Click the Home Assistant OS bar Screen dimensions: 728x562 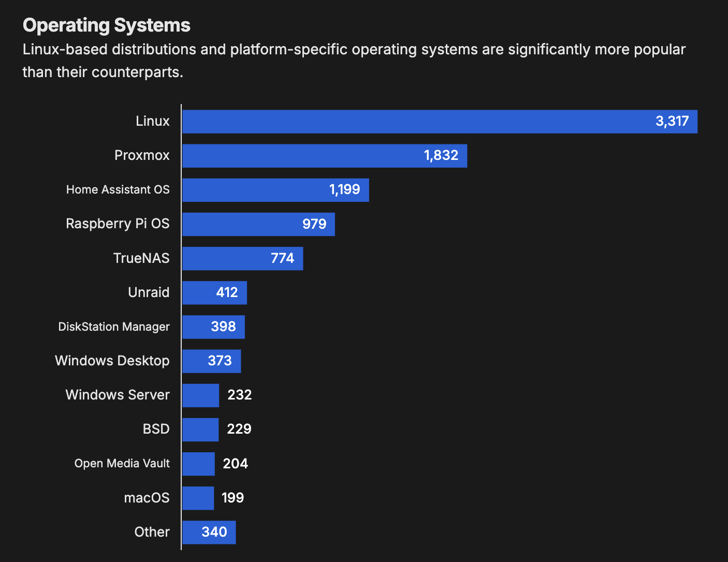point(275,190)
